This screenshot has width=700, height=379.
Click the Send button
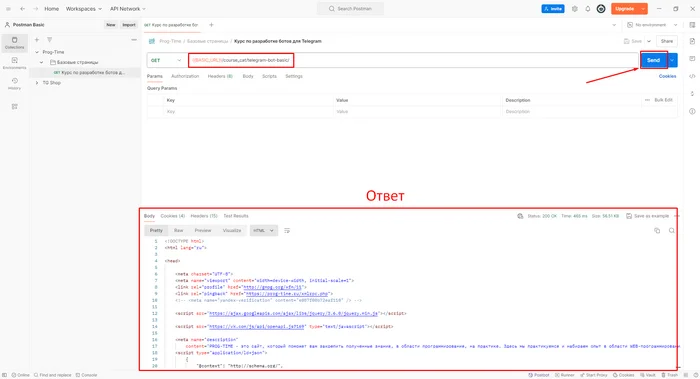[654, 60]
